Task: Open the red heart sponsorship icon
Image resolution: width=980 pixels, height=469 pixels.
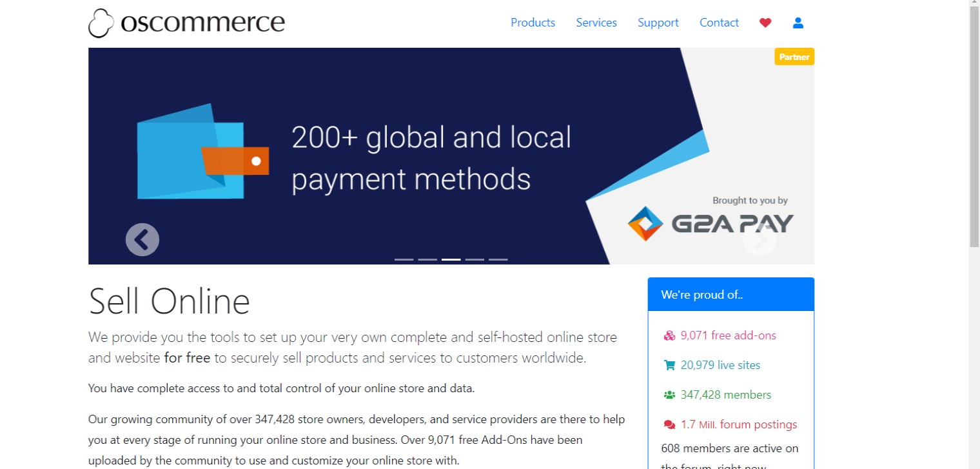Action: 765,23
